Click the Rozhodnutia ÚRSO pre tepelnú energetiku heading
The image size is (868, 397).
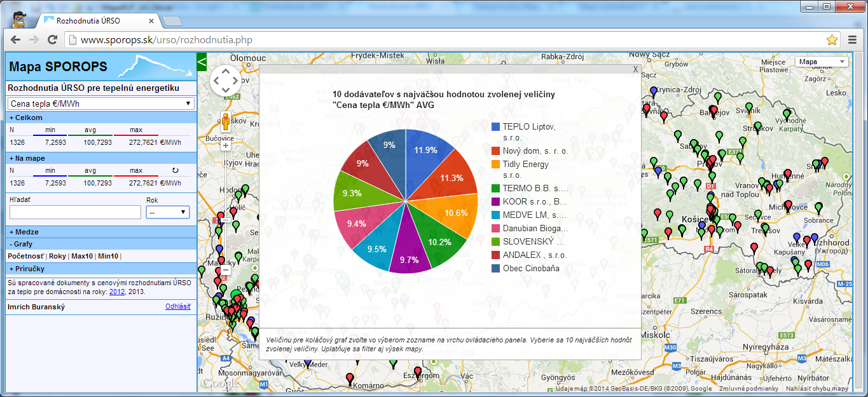[93, 88]
